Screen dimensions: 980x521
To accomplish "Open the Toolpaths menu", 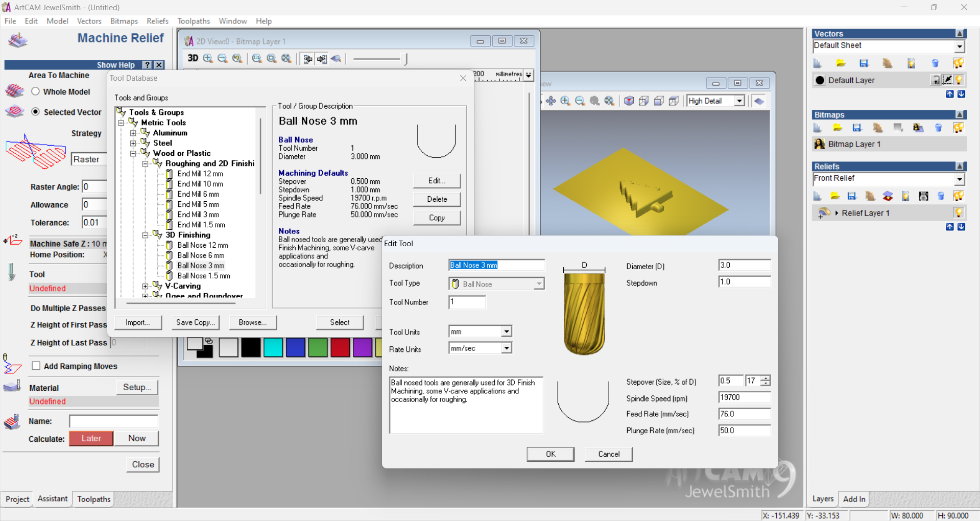I will [194, 21].
